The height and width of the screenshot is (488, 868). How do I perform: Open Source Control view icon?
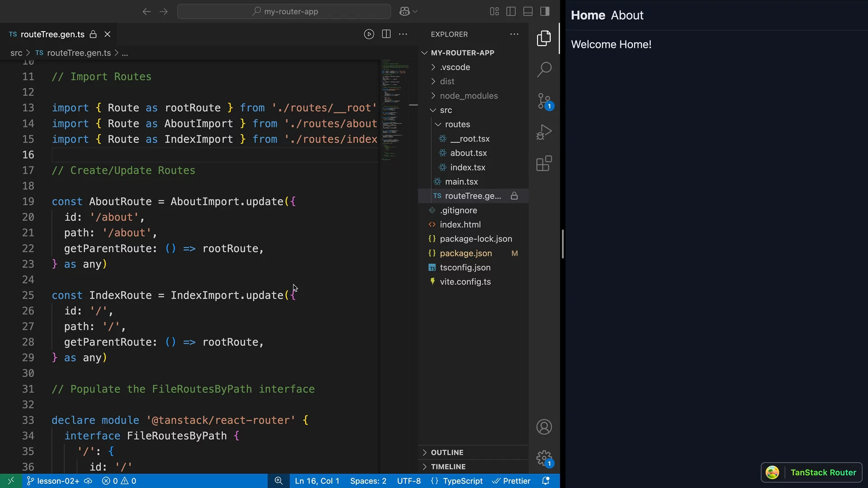click(x=544, y=101)
